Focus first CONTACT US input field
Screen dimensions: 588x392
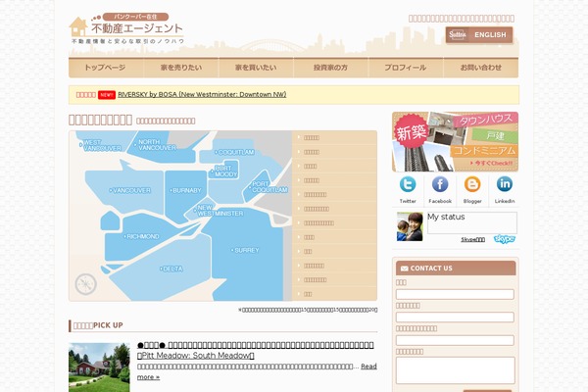pyautogui.click(x=455, y=294)
